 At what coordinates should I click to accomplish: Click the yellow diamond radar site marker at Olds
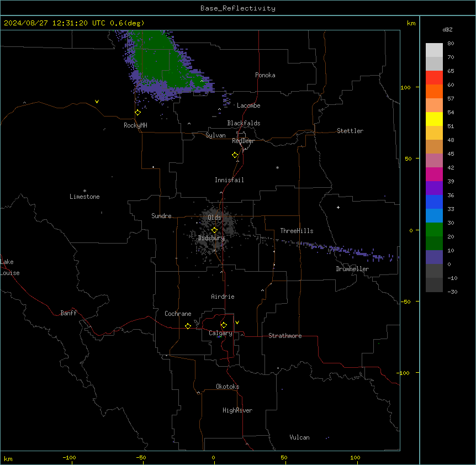(214, 230)
